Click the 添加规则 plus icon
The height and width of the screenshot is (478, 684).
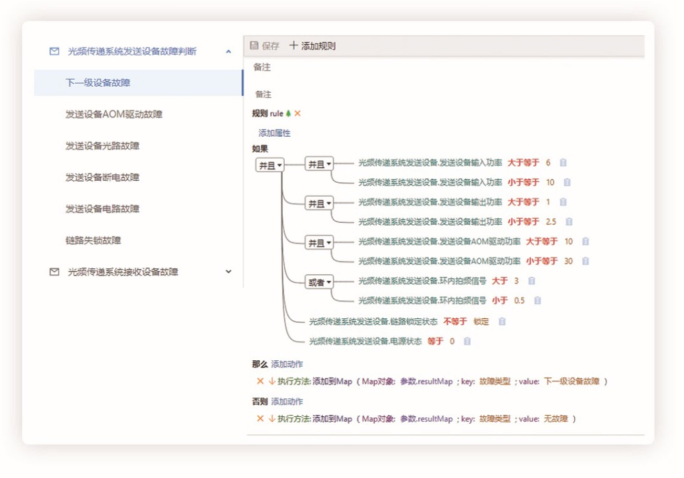coord(293,46)
